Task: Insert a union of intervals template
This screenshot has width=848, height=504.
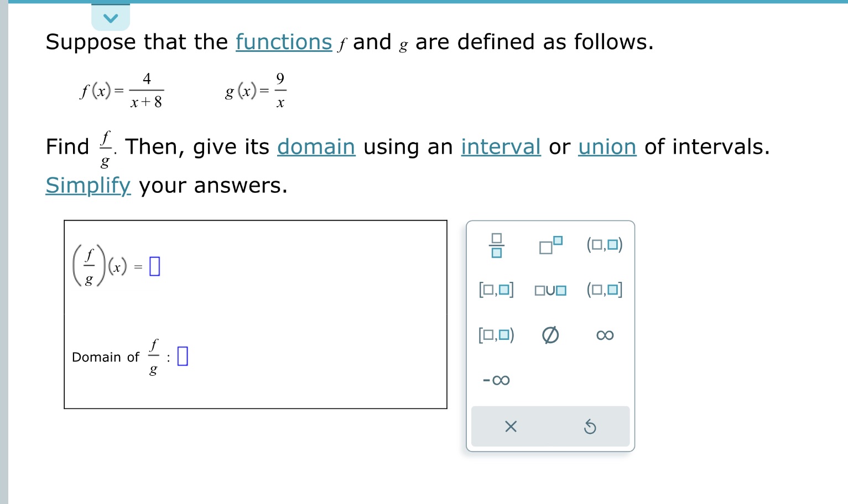Action: click(x=550, y=289)
